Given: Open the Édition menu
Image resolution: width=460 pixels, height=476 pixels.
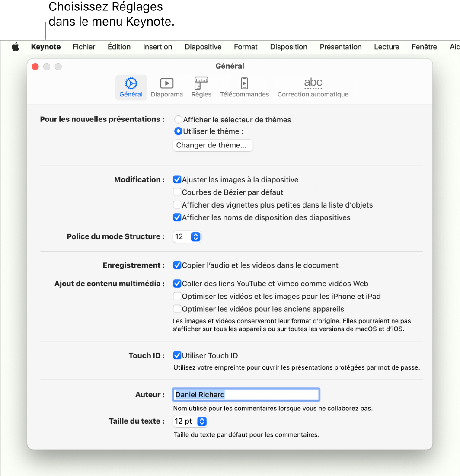Looking at the screenshot, I should [x=119, y=47].
